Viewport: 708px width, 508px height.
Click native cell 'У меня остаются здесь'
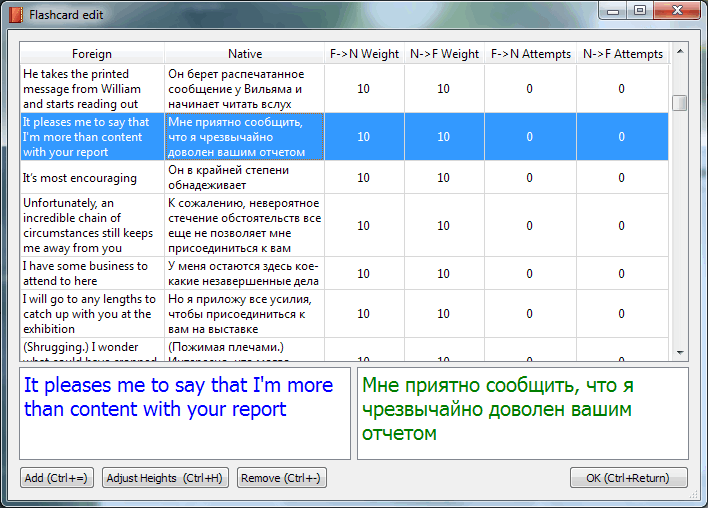244,273
